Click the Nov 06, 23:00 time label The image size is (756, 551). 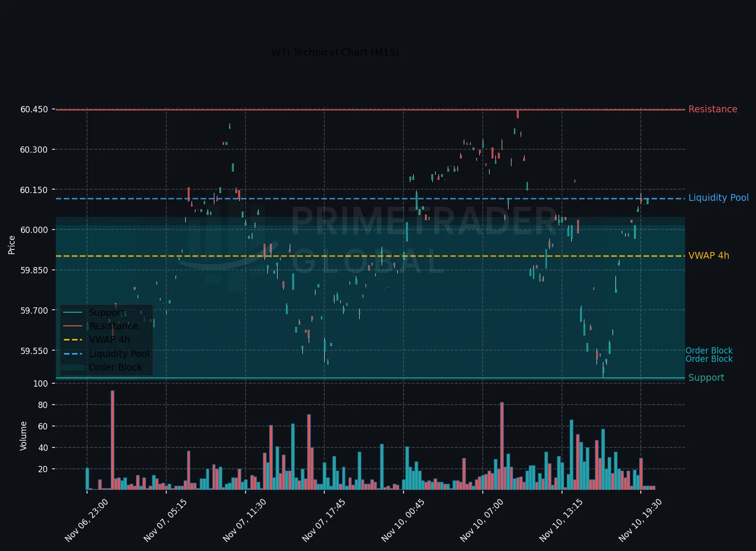[x=87, y=520]
